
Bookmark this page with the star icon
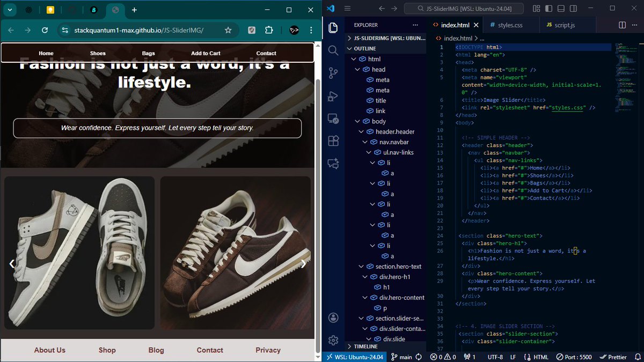[x=228, y=30]
